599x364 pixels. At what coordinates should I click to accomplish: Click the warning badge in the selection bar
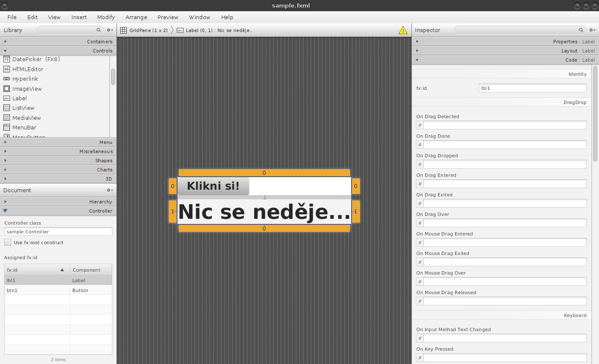[402, 30]
